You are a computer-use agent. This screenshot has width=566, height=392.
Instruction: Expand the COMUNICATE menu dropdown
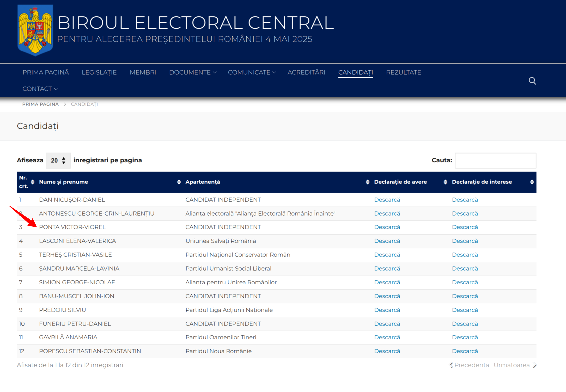click(252, 72)
